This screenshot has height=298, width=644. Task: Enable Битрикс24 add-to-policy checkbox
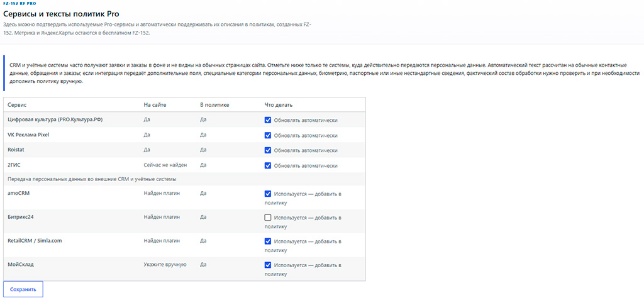tap(268, 218)
